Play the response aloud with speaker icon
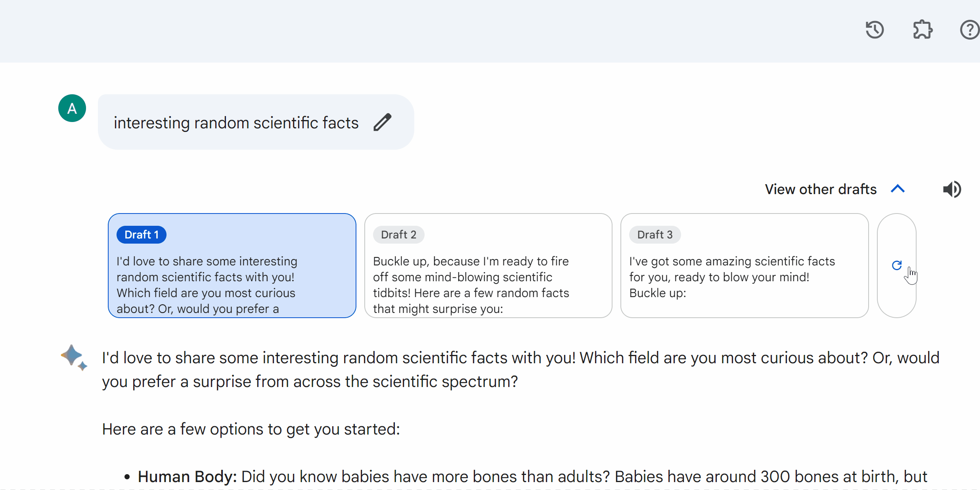The image size is (980, 490). coord(952,189)
